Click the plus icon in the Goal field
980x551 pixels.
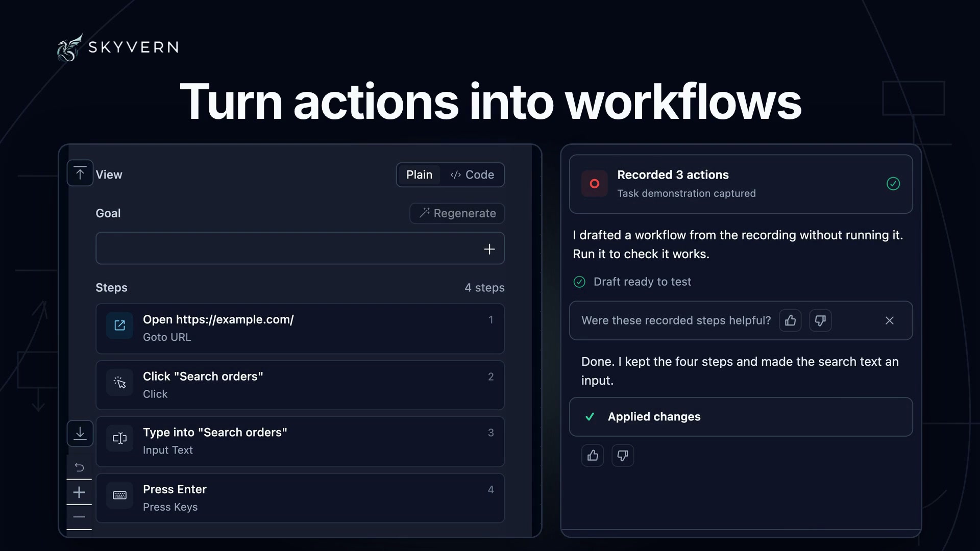click(489, 249)
